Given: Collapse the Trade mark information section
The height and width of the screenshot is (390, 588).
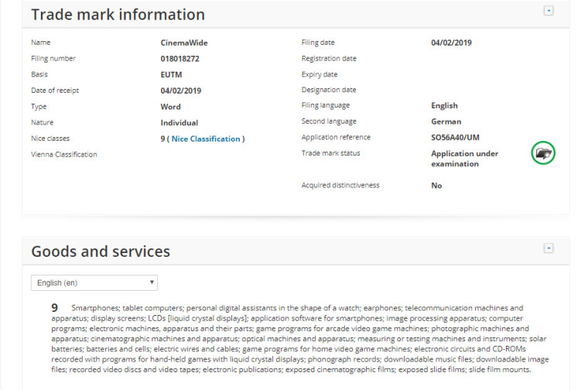Looking at the screenshot, I should click(x=549, y=11).
